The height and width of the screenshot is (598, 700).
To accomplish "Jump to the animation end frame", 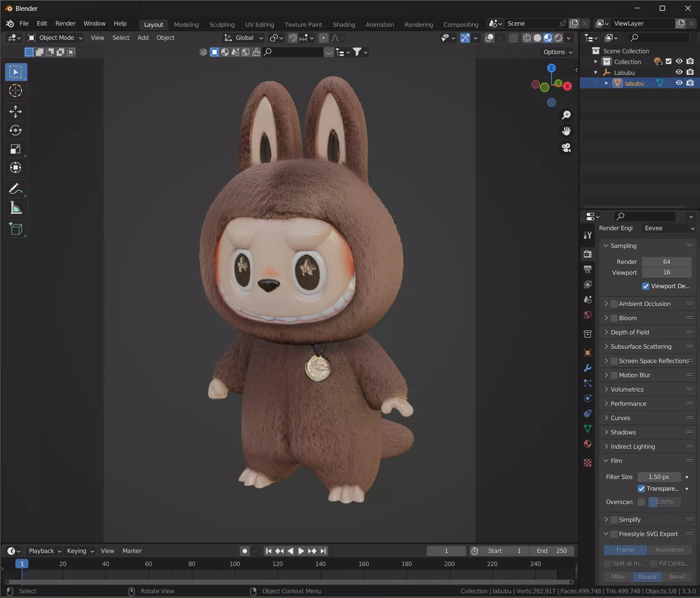I will point(323,551).
